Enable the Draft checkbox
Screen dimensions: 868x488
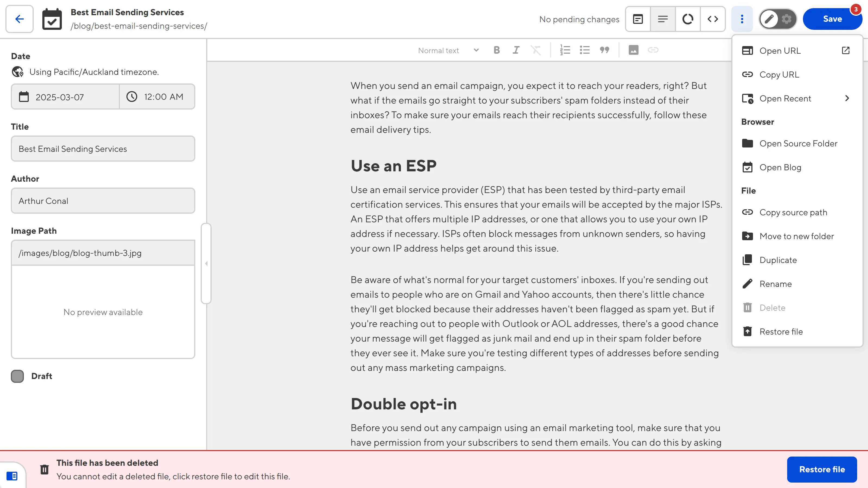tap(17, 376)
